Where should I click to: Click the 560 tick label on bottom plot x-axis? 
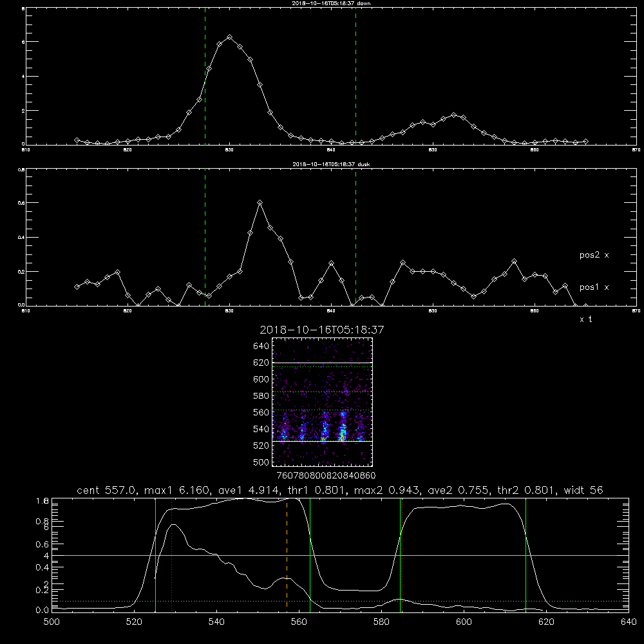click(299, 622)
